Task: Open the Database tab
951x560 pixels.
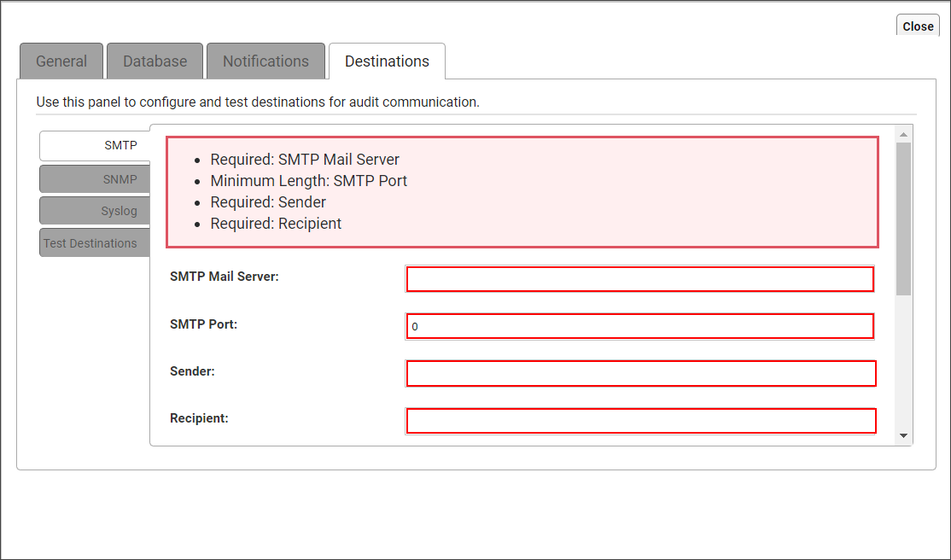Action: pos(155,61)
